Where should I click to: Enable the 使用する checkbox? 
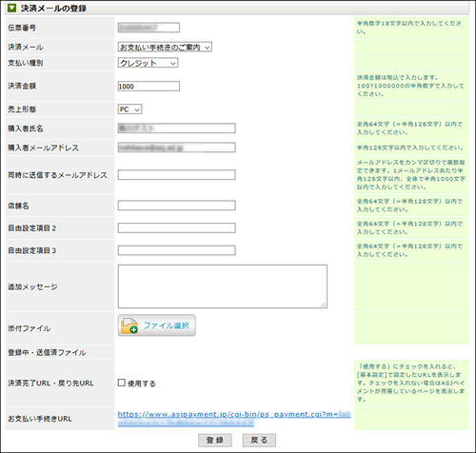(x=122, y=383)
